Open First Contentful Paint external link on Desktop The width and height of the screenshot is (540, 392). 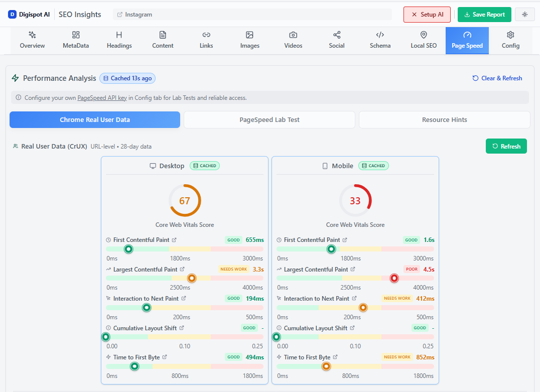point(175,240)
